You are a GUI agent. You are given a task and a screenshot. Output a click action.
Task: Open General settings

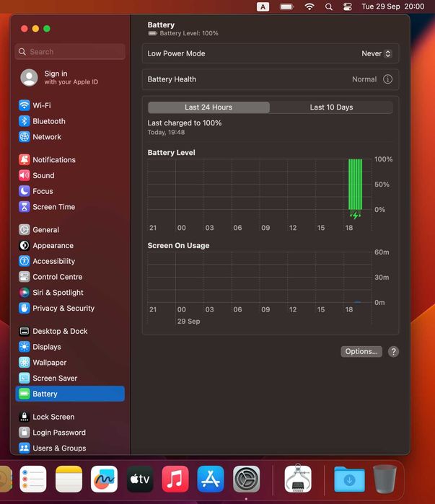[x=70, y=230]
